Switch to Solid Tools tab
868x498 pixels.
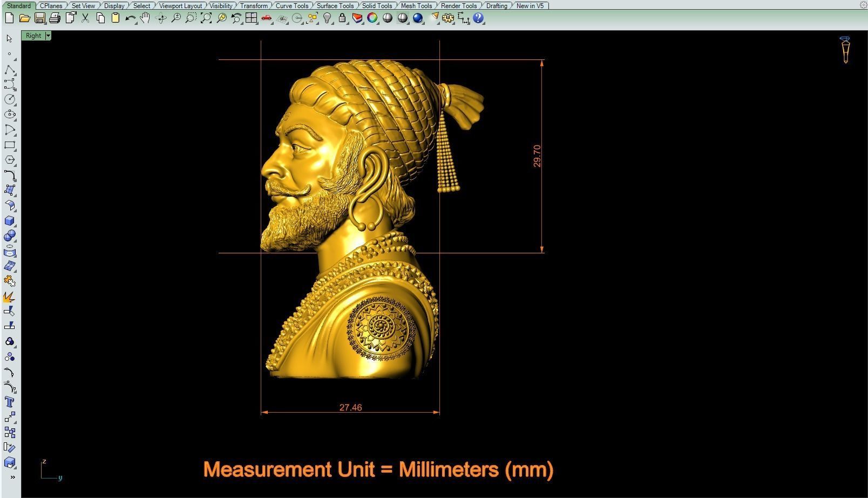(x=377, y=5)
